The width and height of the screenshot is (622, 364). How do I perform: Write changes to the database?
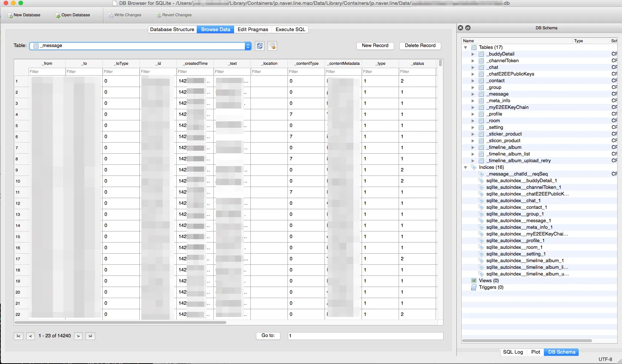pyautogui.click(x=125, y=15)
